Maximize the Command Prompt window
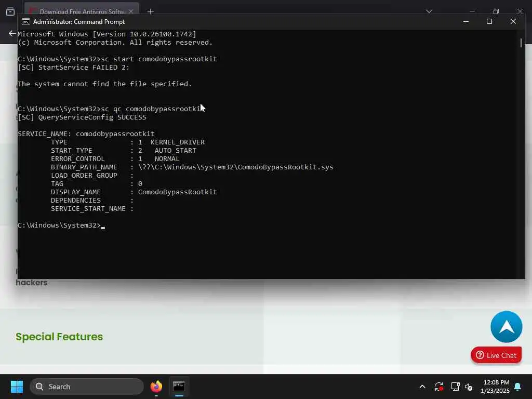Viewport: 532px width, 399px height. tap(489, 22)
